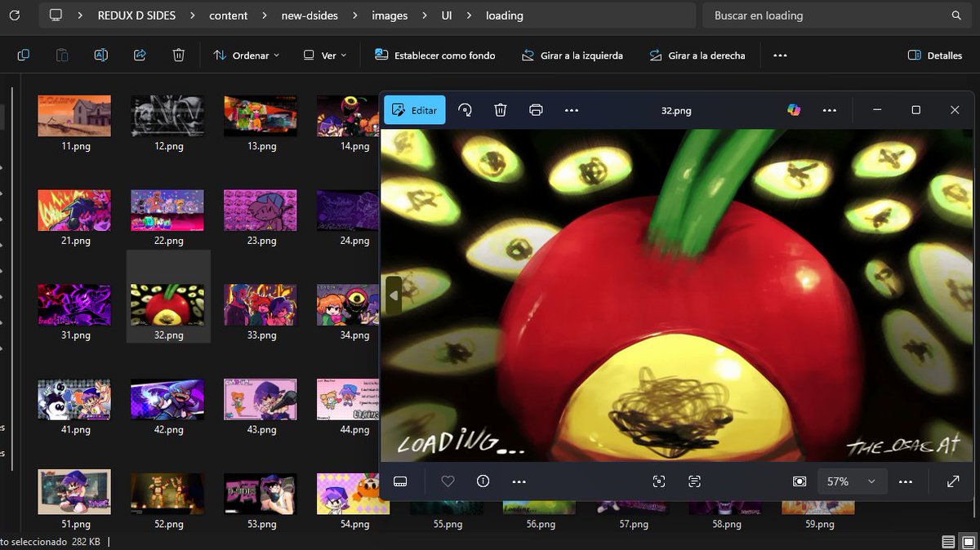Open the Ver dropdown
The width and height of the screenshot is (980, 550).
coord(325,55)
